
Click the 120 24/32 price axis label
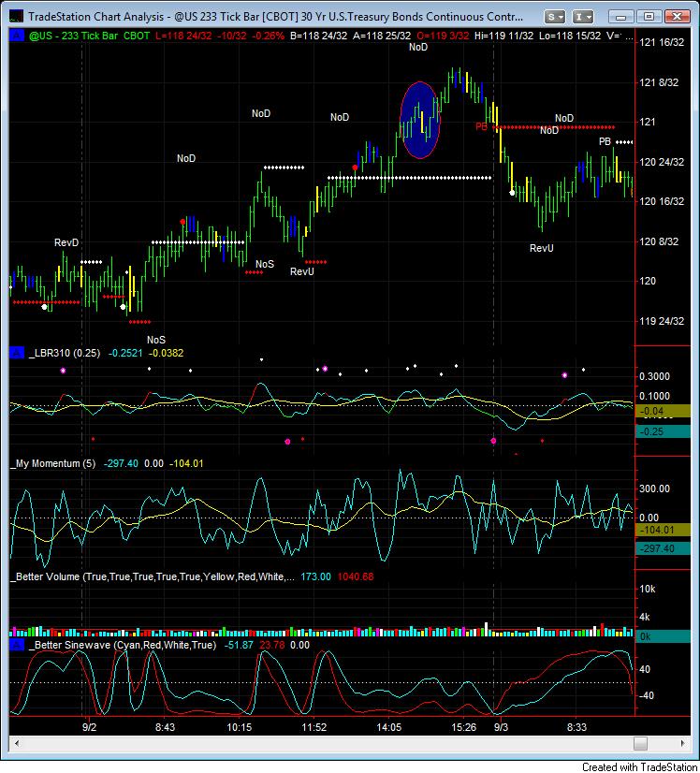pos(662,162)
